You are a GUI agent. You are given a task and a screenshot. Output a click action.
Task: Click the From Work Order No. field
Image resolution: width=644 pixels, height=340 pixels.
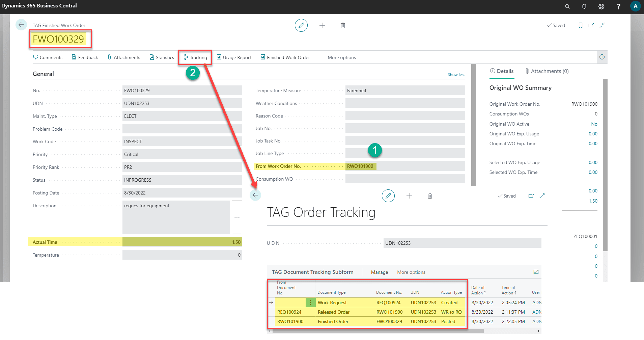tap(405, 166)
